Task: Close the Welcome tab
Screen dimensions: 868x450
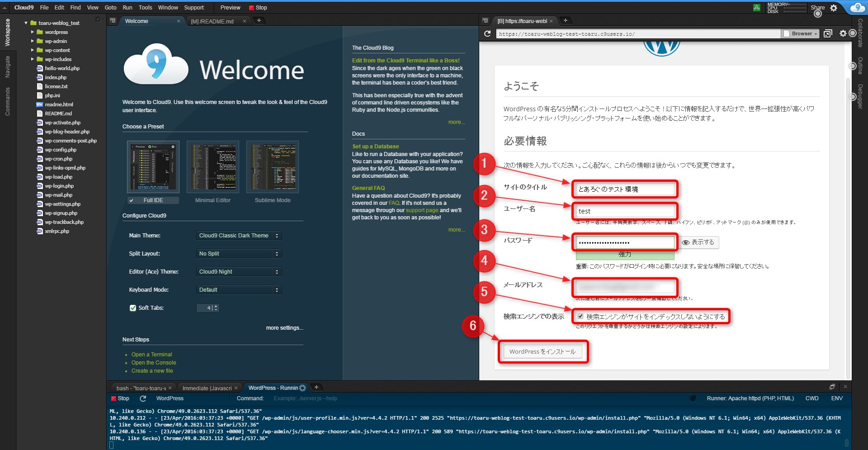Action: pyautogui.click(x=179, y=21)
